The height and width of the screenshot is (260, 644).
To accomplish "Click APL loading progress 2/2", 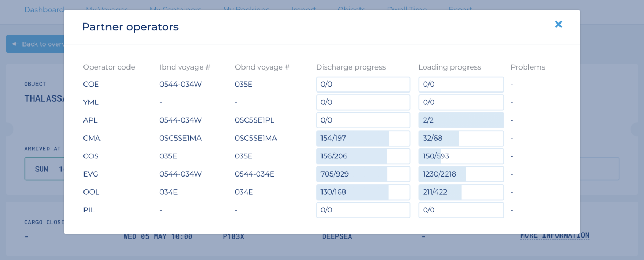I will (x=461, y=120).
